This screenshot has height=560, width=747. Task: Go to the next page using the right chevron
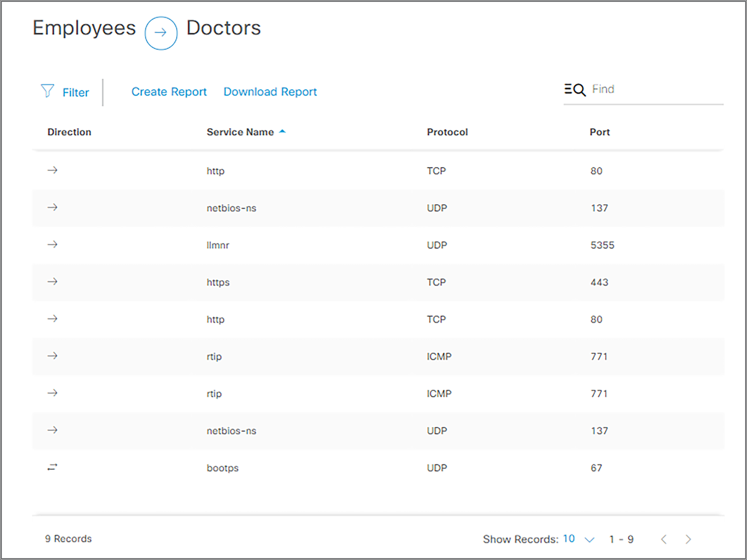tap(688, 539)
